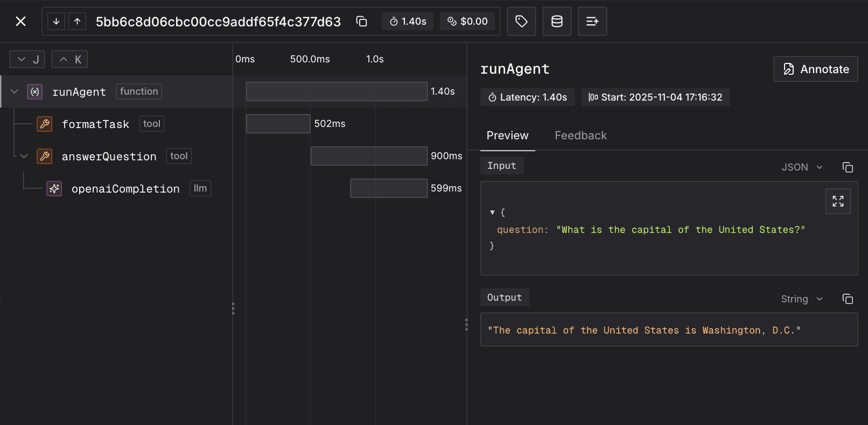The width and height of the screenshot is (868, 425).
Task: Collapse the input JSON object triangle
Action: pyautogui.click(x=492, y=212)
